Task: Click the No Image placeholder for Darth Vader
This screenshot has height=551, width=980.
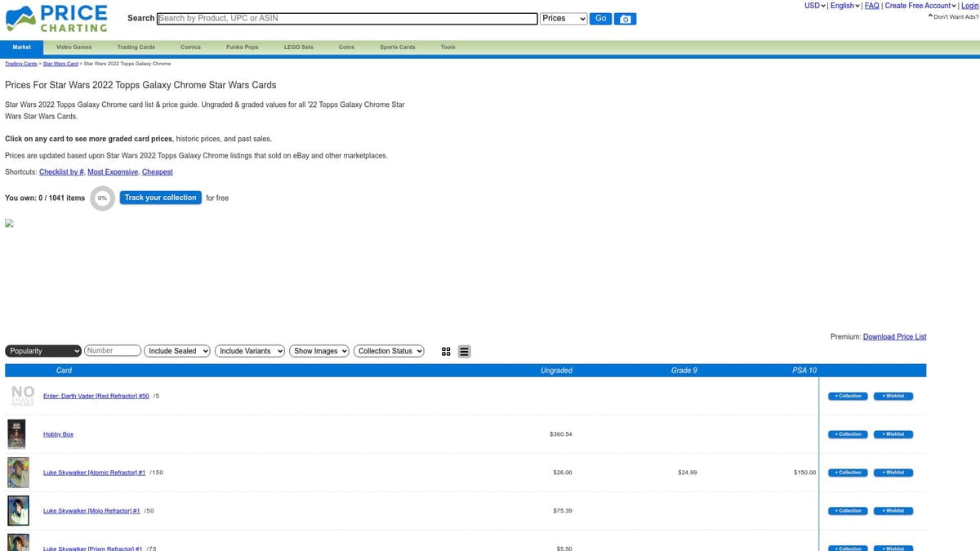Action: click(22, 396)
